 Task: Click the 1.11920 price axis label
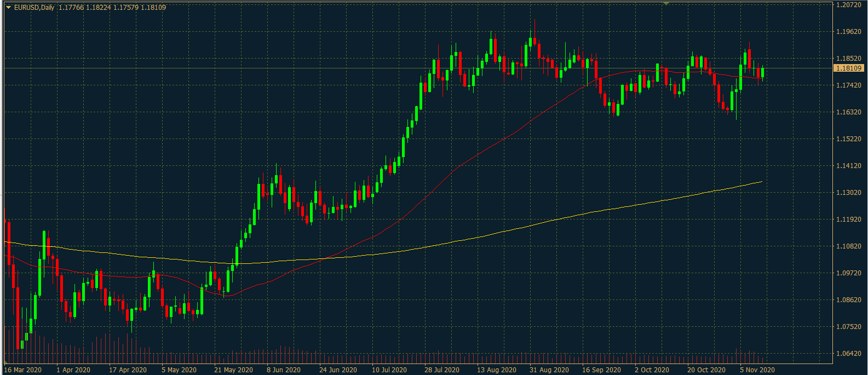pyautogui.click(x=849, y=220)
